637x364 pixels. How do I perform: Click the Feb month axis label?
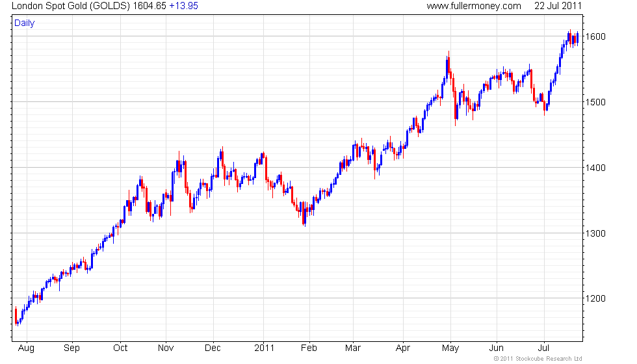(x=309, y=348)
